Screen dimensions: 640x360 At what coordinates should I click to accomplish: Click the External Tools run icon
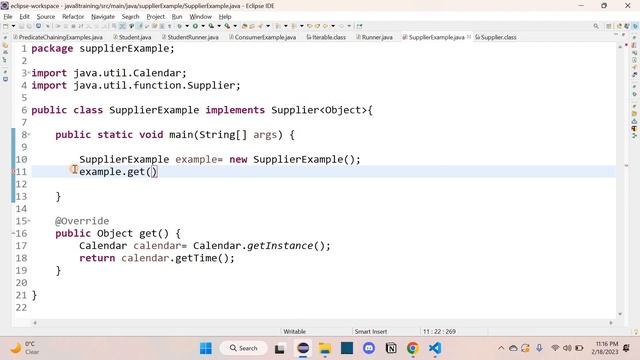227,26
